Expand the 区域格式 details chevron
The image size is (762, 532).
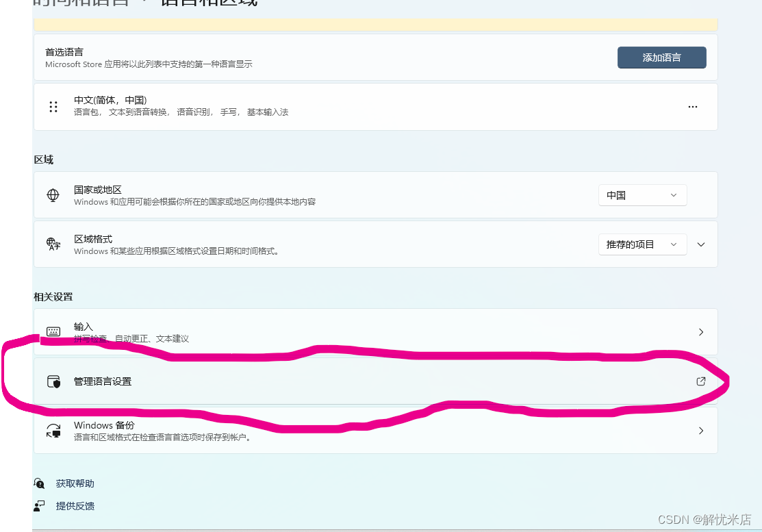click(x=700, y=244)
